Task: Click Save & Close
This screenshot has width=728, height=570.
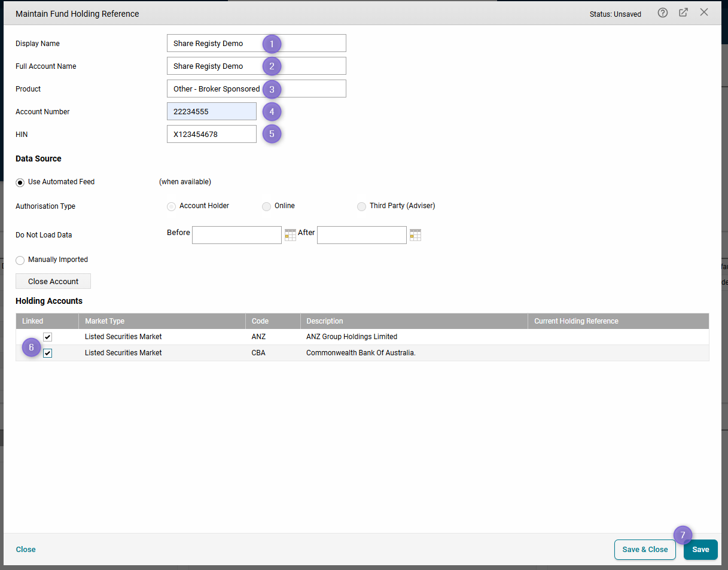Action: [x=645, y=549]
